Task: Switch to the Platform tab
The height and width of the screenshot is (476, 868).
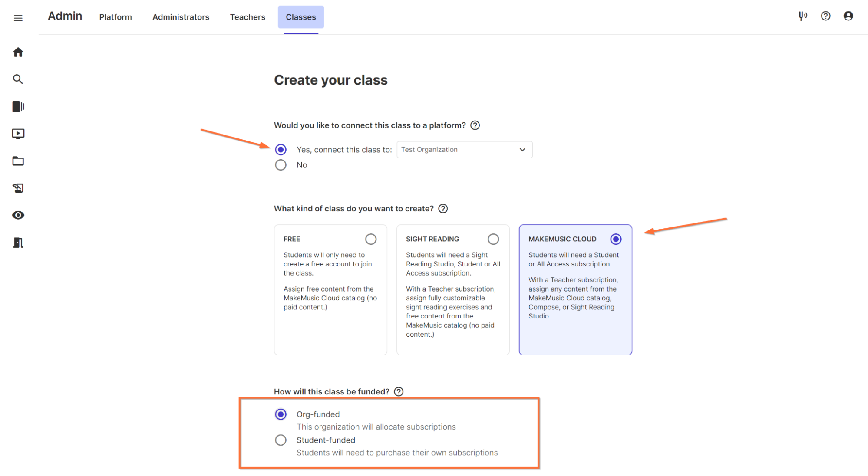Action: click(x=116, y=17)
